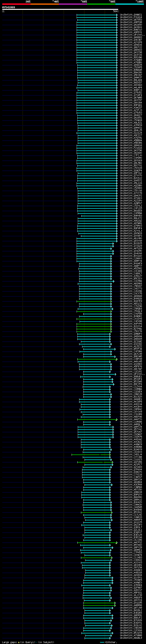Click label UniRef100_Q9ZWI8
Screen dimensions: 146x644
point(131,233)
